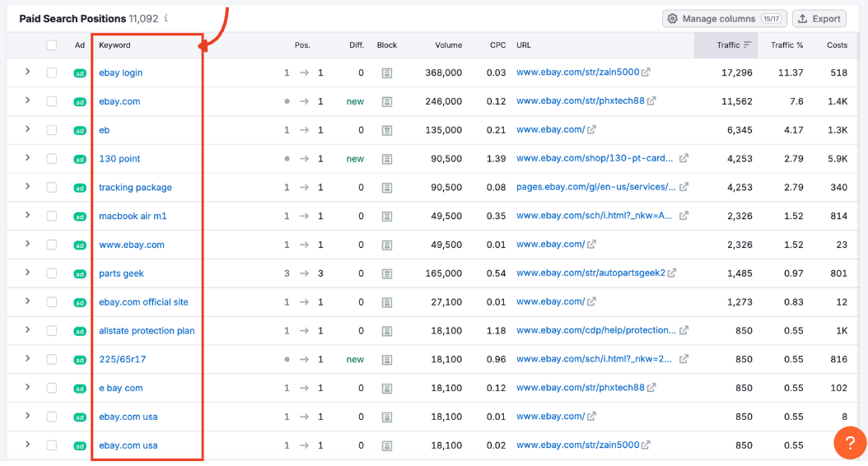This screenshot has width=868, height=466.
Task: Click the ad badge for tracking package
Action: (80, 188)
